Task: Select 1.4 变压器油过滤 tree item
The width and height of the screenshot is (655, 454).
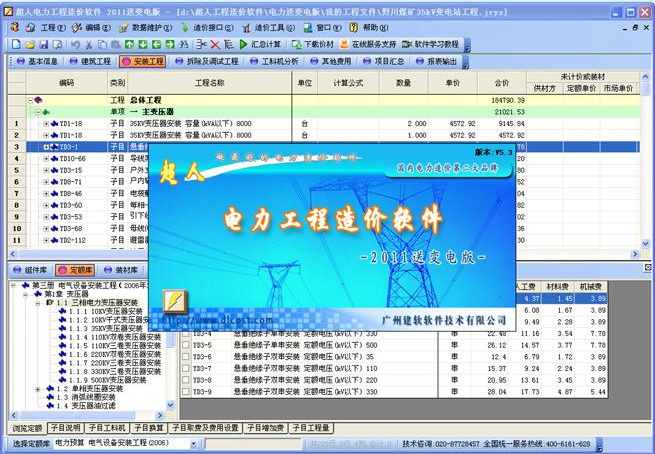Action: (x=86, y=406)
